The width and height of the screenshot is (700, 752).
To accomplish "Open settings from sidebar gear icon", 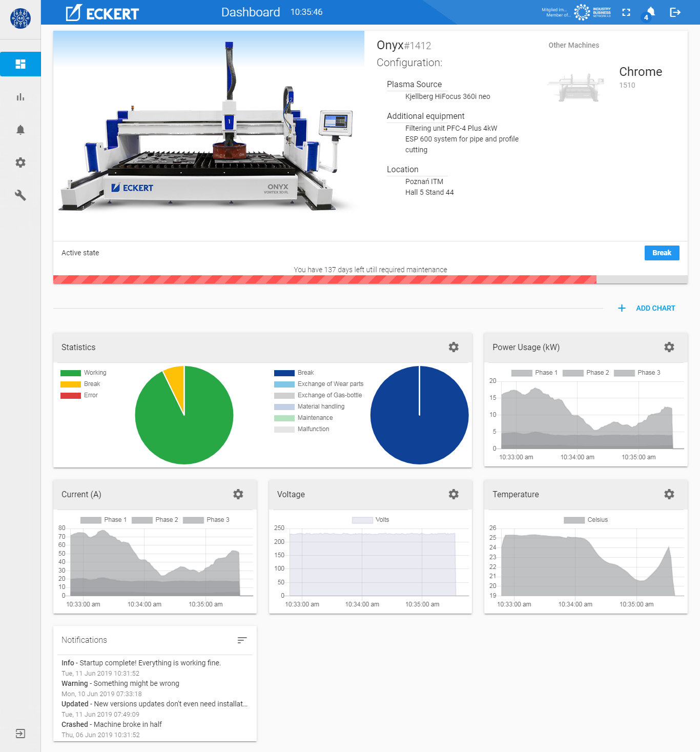I will (20, 162).
